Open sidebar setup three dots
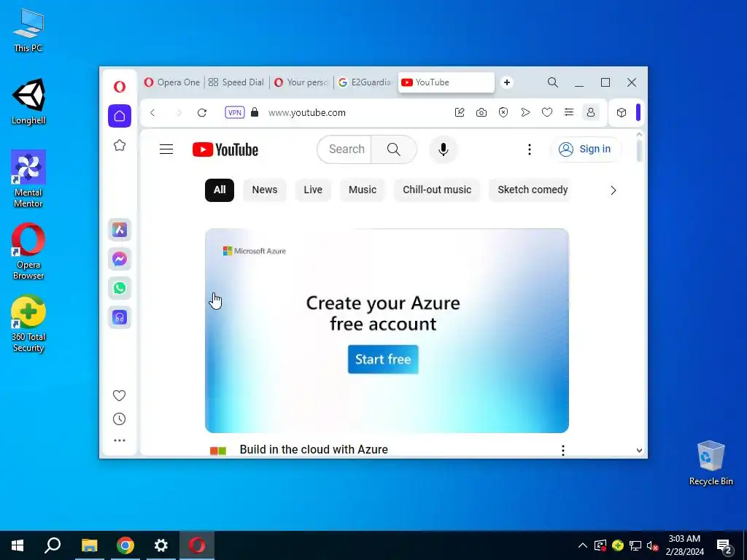Screen dimensions: 747x560 (120, 440)
